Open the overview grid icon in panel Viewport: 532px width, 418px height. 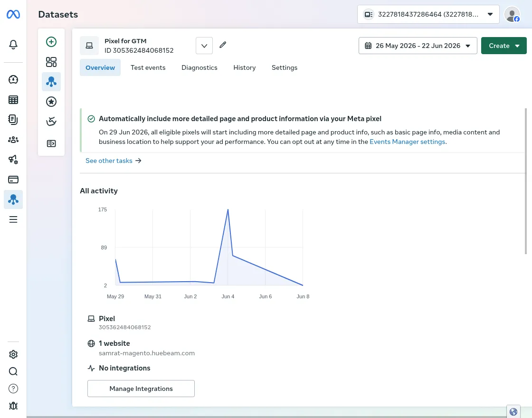tap(51, 62)
